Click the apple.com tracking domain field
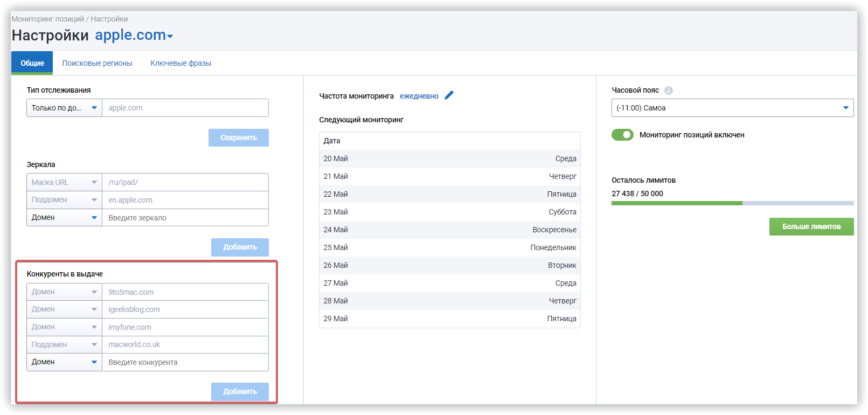 pos(185,108)
